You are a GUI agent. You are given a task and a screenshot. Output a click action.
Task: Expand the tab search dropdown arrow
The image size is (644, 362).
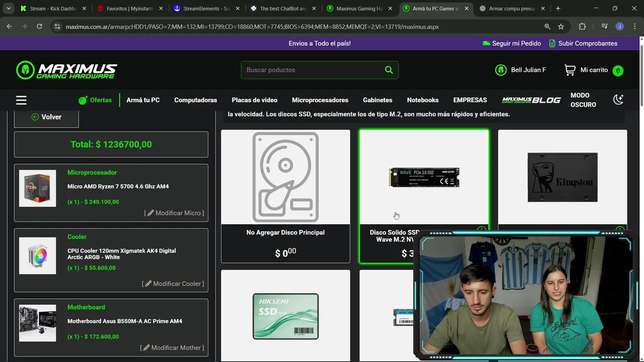[9, 9]
